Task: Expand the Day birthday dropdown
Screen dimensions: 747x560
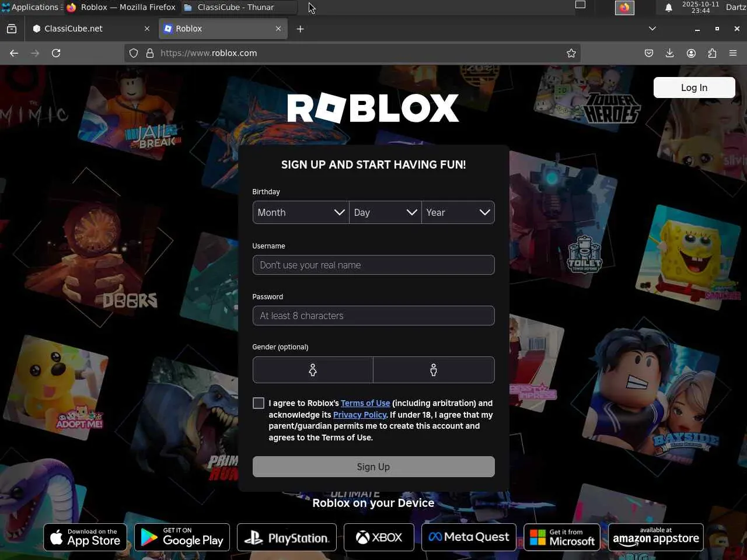Action: (x=385, y=212)
